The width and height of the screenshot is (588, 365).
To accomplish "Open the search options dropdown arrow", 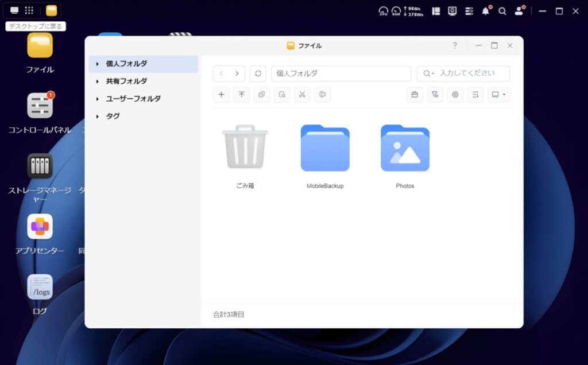I will click(428, 73).
